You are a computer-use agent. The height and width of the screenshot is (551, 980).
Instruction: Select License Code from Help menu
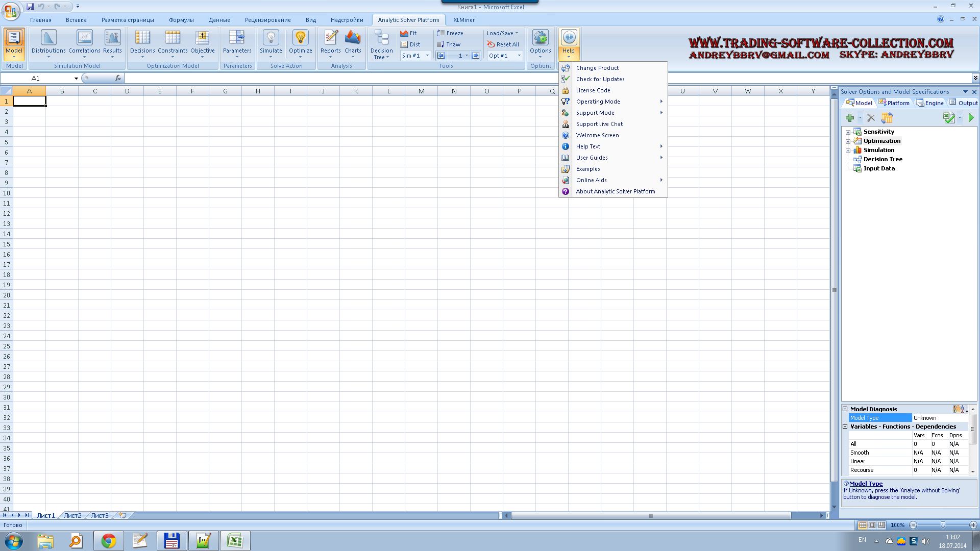(593, 90)
